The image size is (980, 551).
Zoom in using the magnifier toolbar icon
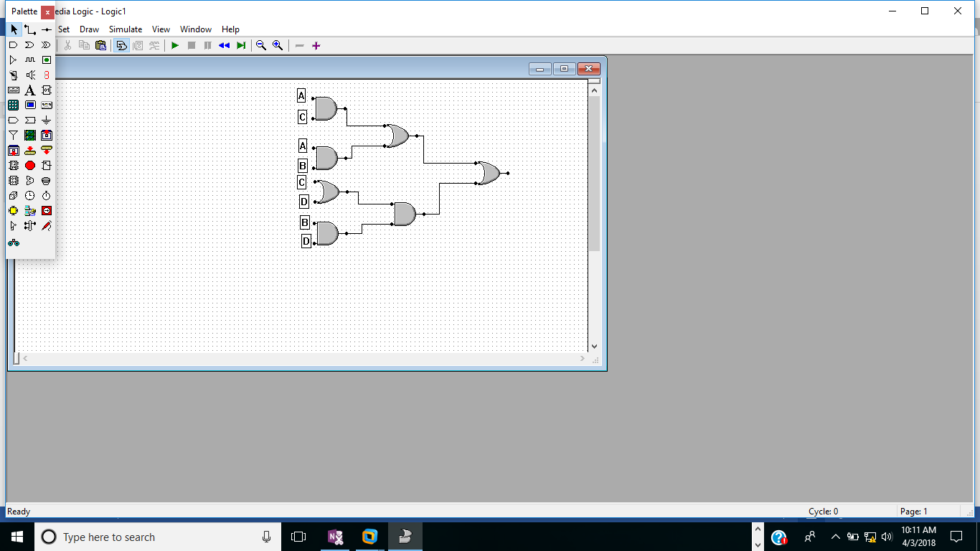[x=276, y=45]
